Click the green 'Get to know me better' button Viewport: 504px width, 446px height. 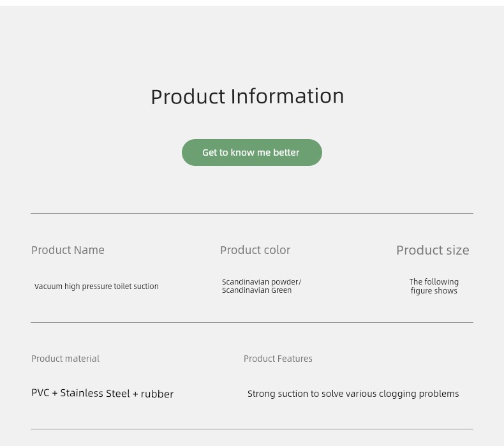pyautogui.click(x=251, y=152)
